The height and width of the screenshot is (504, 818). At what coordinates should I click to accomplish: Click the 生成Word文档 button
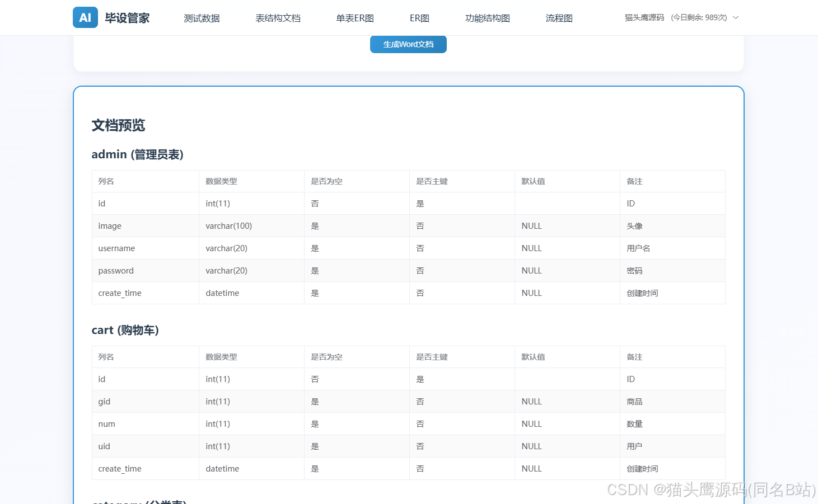tap(408, 44)
